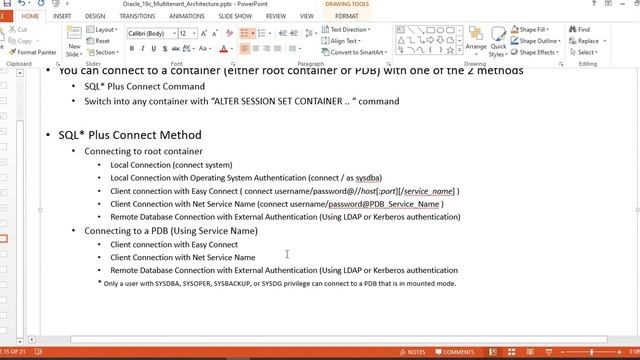The image size is (640, 360).
Task: Select the Isosceles Triangle shape in gallery
Action: (x=401, y=40)
